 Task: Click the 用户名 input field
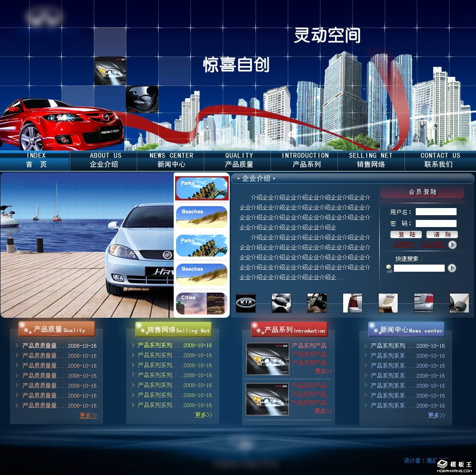(x=436, y=212)
